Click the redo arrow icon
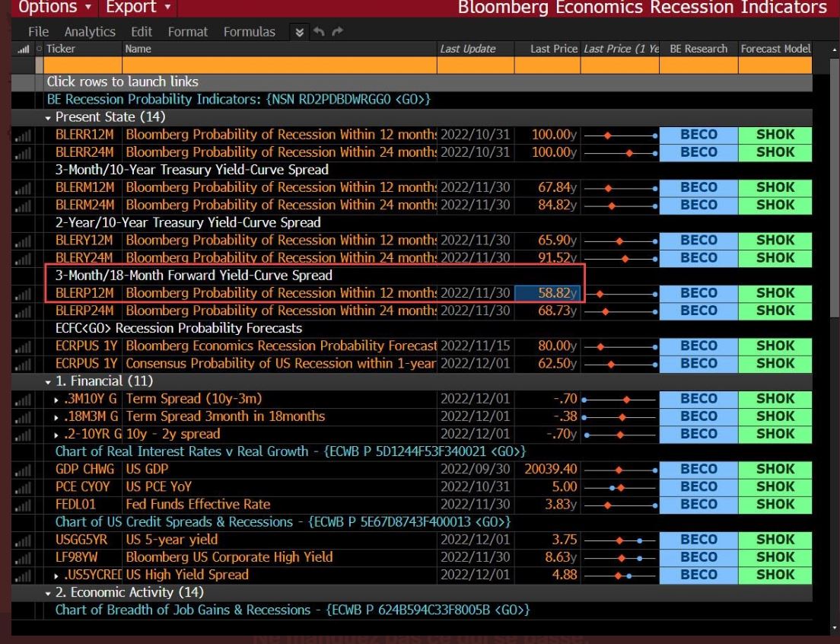840x644 pixels. (338, 32)
